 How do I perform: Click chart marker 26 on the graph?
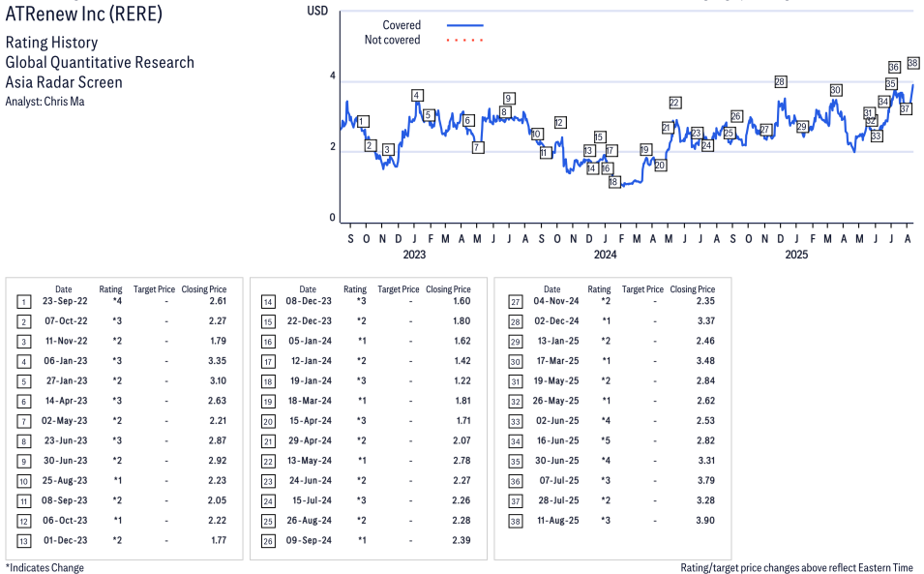coord(736,116)
